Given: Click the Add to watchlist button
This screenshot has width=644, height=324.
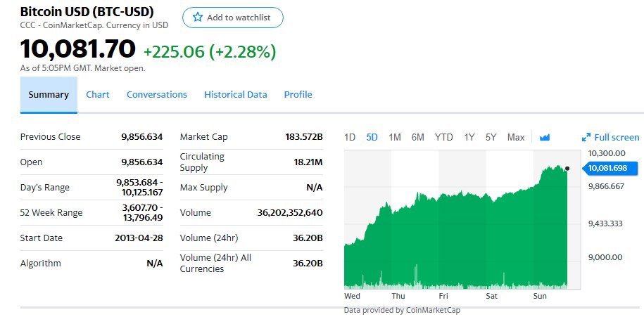Looking at the screenshot, I should point(233,18).
